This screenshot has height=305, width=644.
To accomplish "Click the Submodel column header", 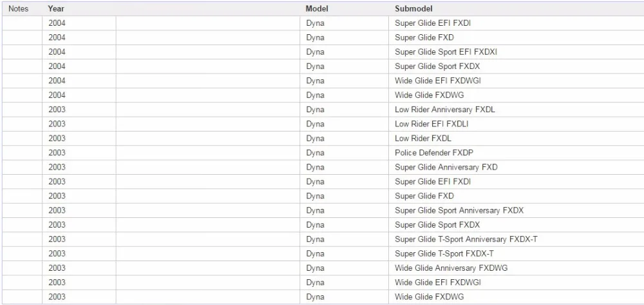I will pyautogui.click(x=413, y=8).
